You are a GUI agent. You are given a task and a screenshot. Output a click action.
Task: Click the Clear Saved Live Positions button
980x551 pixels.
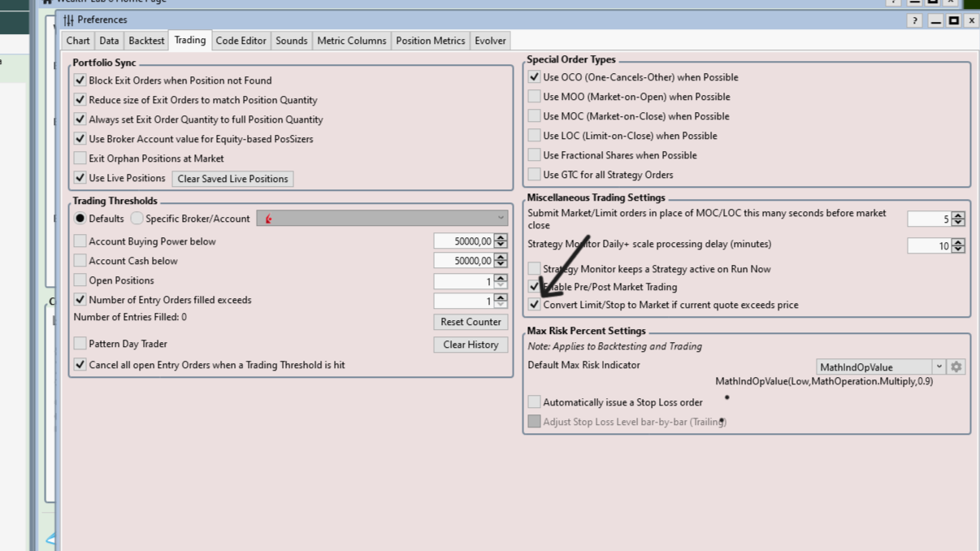(x=232, y=179)
